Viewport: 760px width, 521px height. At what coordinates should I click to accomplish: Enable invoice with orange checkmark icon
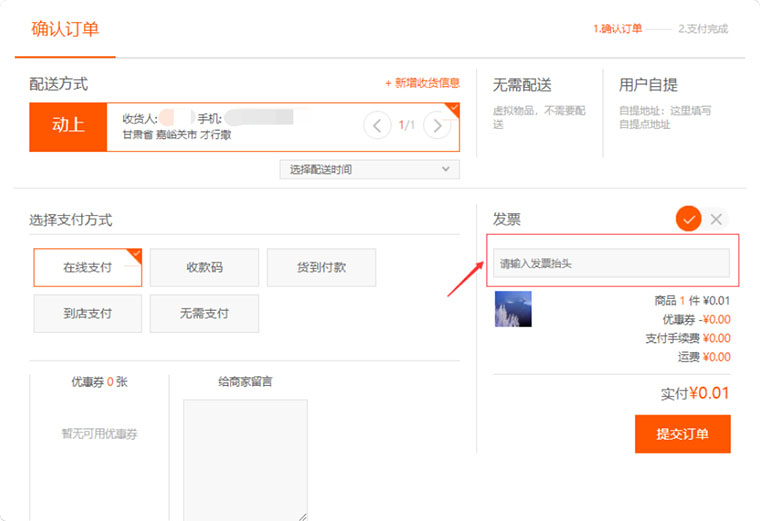click(x=688, y=219)
